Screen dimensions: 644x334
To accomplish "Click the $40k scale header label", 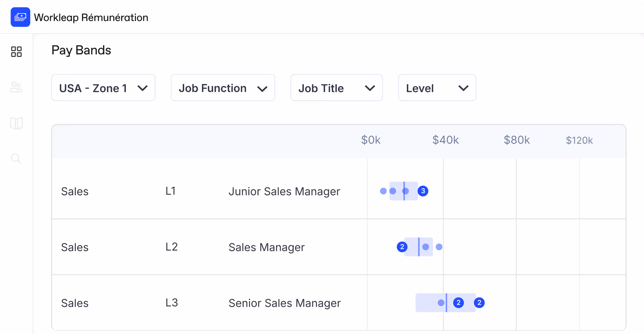I will pyautogui.click(x=445, y=140).
